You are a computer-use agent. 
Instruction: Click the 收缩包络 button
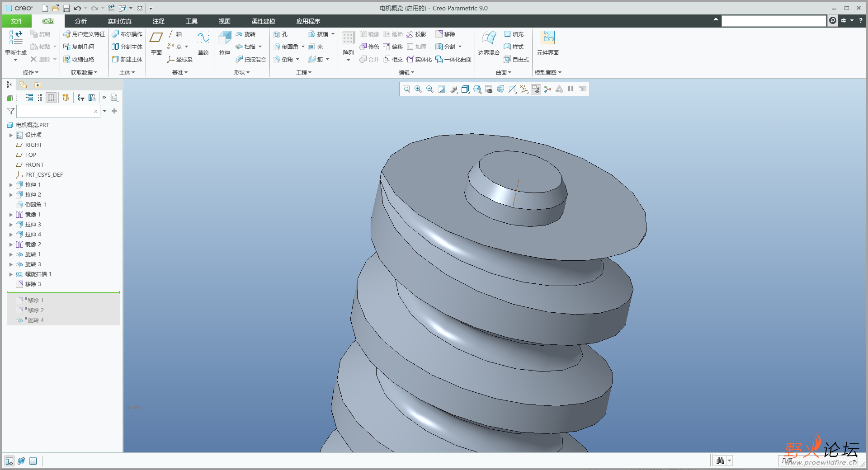pyautogui.click(x=79, y=59)
